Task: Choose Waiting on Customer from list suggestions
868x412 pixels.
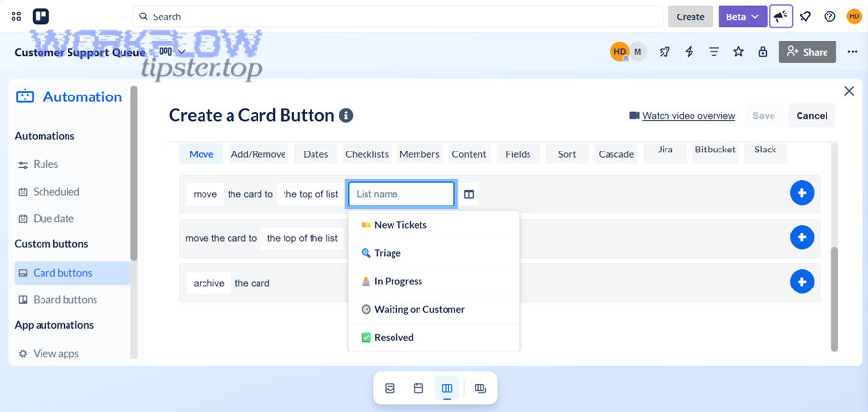Action: (434, 309)
